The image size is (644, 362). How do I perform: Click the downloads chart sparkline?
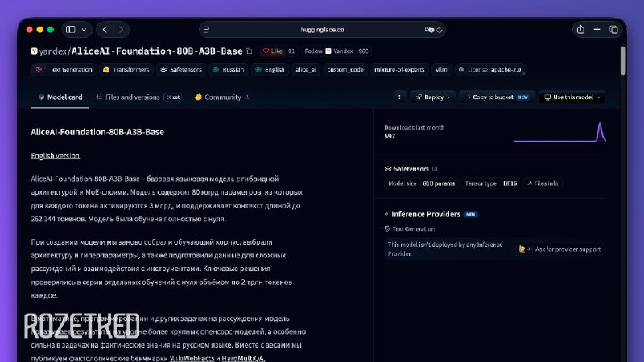559,132
